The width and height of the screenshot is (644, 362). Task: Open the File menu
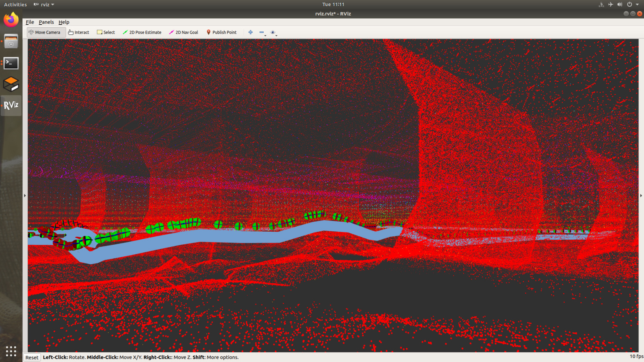click(x=30, y=22)
